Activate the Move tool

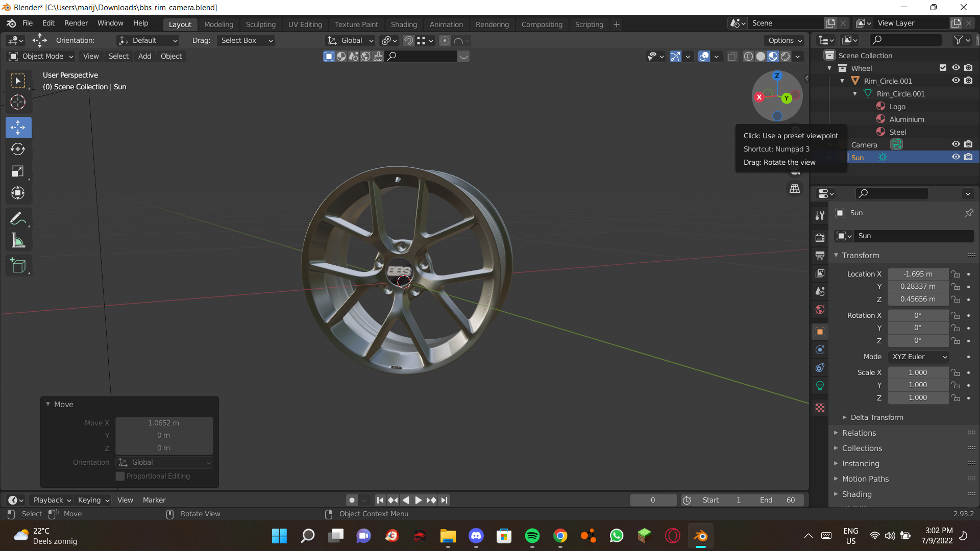coord(18,127)
